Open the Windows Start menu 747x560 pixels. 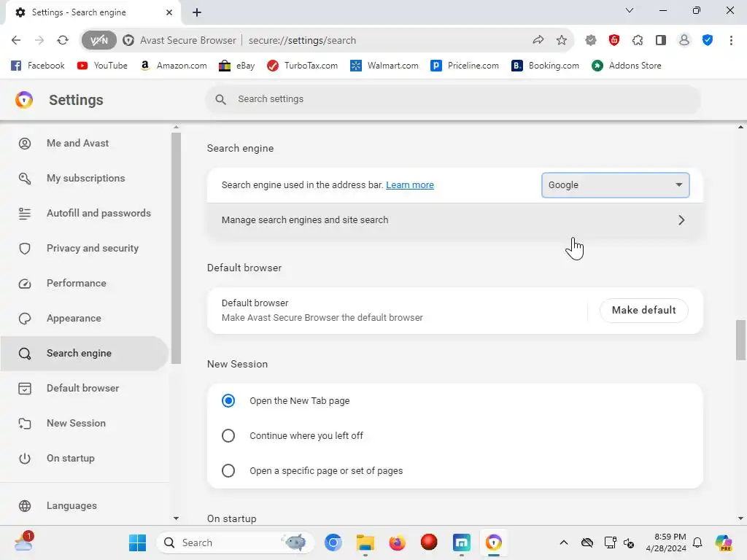138,542
